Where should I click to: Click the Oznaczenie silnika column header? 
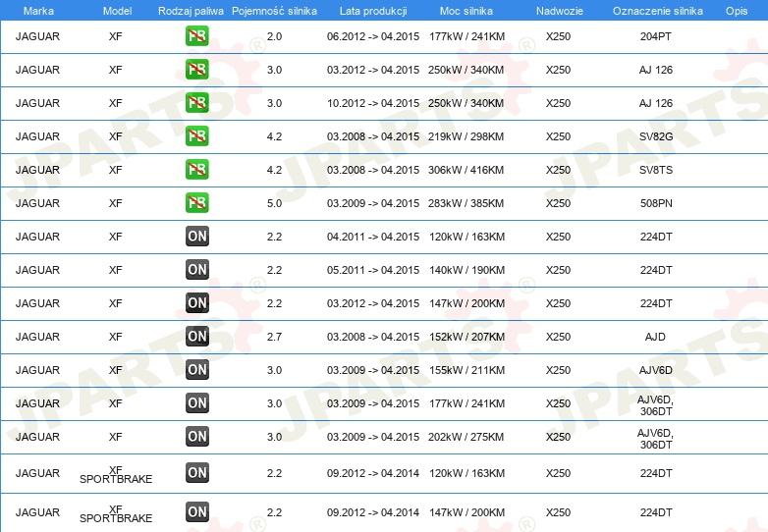pos(657,11)
